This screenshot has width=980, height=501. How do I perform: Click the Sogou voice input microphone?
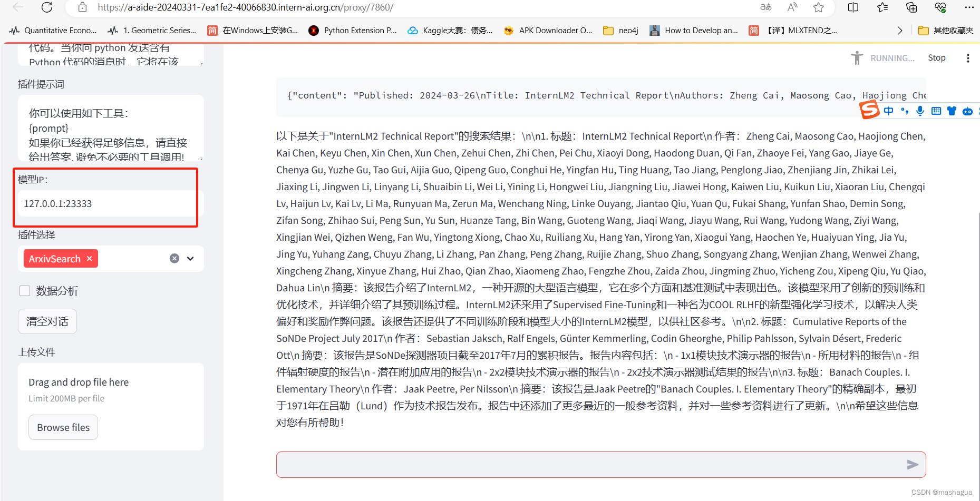tap(920, 111)
